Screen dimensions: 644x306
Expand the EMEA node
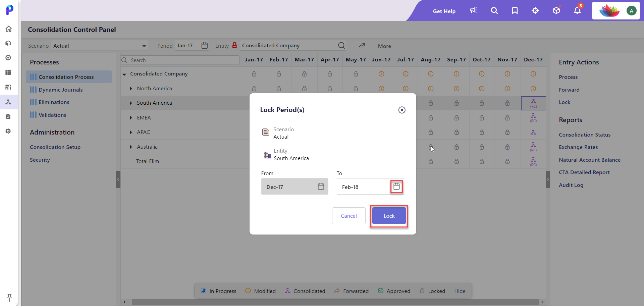[131, 118]
